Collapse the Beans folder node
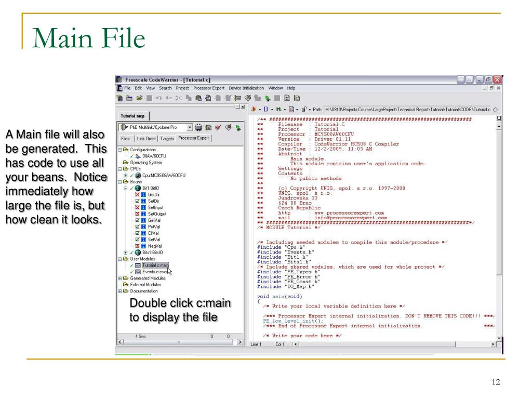The image size is (532, 399). point(120,182)
